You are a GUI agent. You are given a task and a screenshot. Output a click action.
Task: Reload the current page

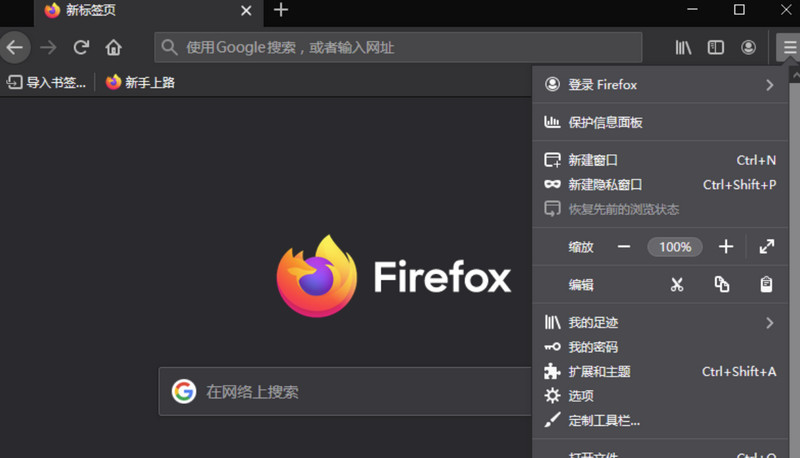click(81, 47)
